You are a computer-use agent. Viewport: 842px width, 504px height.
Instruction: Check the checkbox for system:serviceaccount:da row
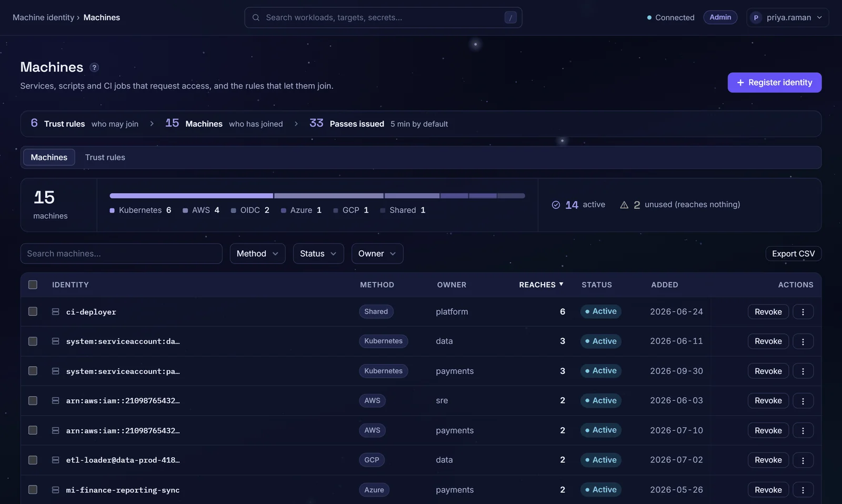[33, 341]
